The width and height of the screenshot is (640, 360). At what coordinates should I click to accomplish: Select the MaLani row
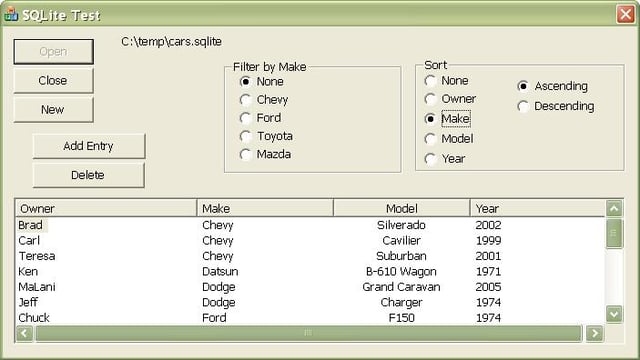310,287
